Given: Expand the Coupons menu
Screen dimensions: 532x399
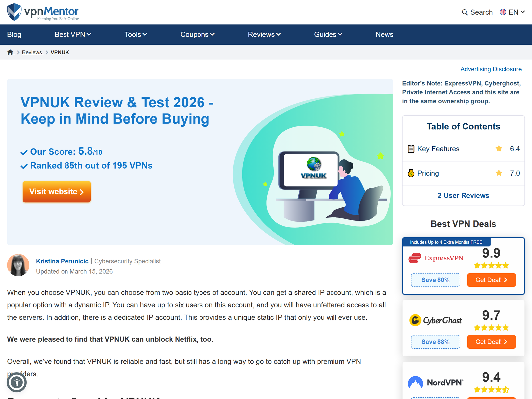Looking at the screenshot, I should (198, 34).
